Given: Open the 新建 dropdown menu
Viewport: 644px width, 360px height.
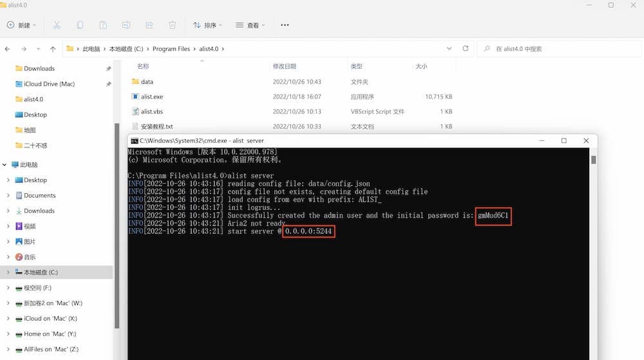Looking at the screenshot, I should pos(21,25).
